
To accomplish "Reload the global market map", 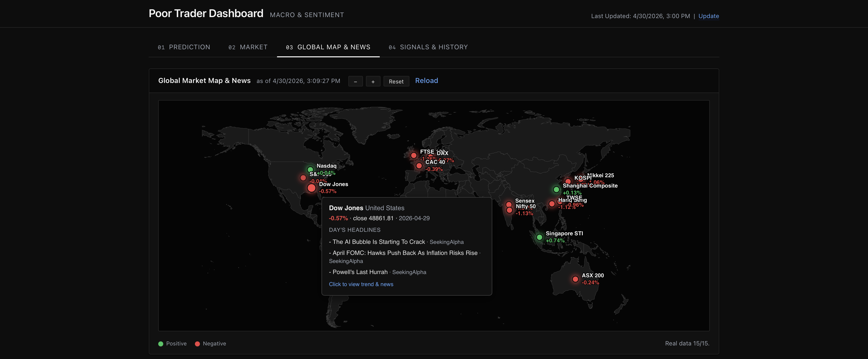I will 426,81.
